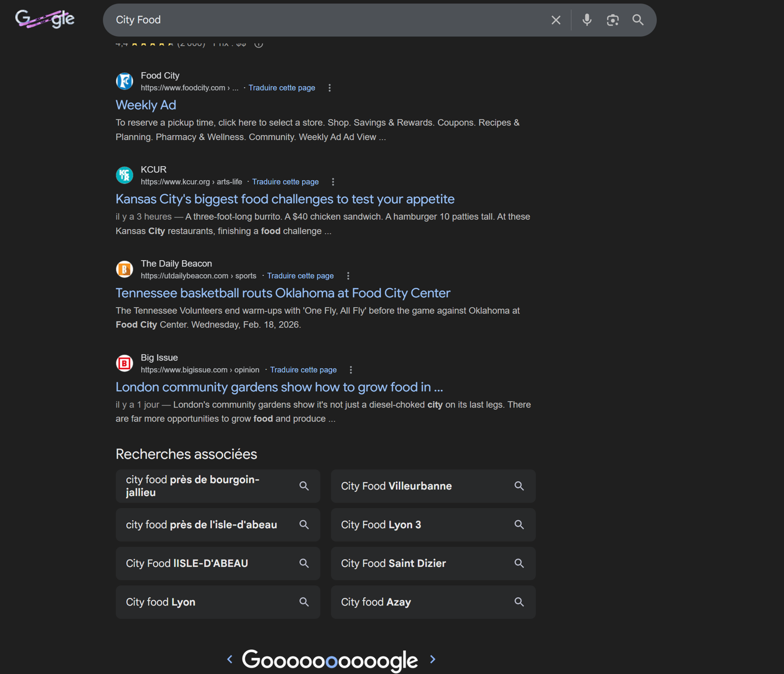784x674 pixels.
Task: Start voice search with microphone
Action: [x=587, y=20]
